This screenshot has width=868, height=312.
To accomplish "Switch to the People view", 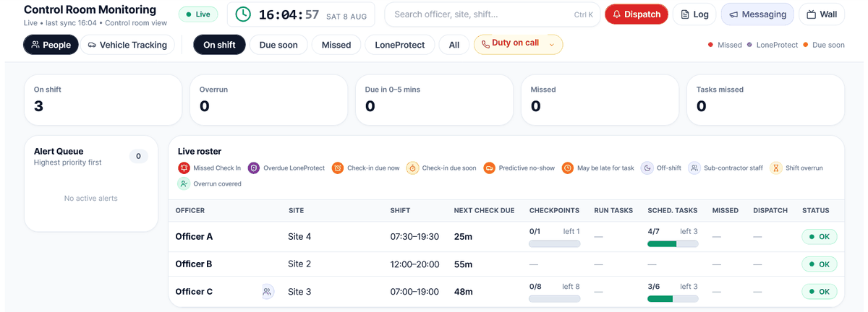I will [51, 45].
